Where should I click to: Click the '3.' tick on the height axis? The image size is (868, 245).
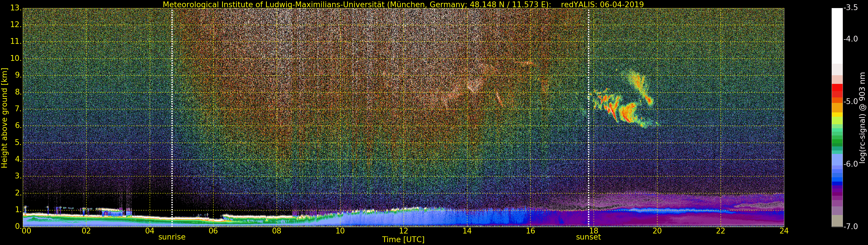point(18,176)
